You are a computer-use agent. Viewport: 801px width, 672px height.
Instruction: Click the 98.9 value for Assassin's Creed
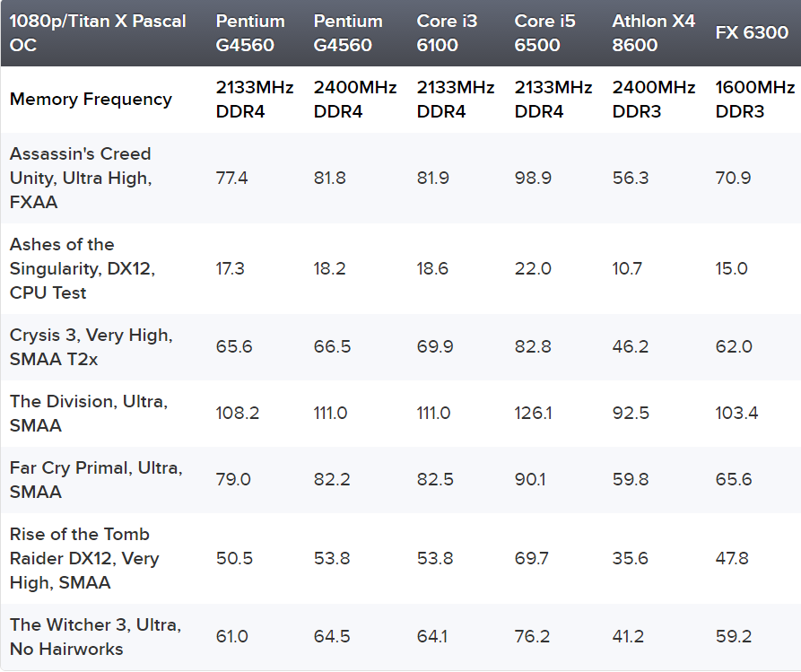pyautogui.click(x=533, y=178)
